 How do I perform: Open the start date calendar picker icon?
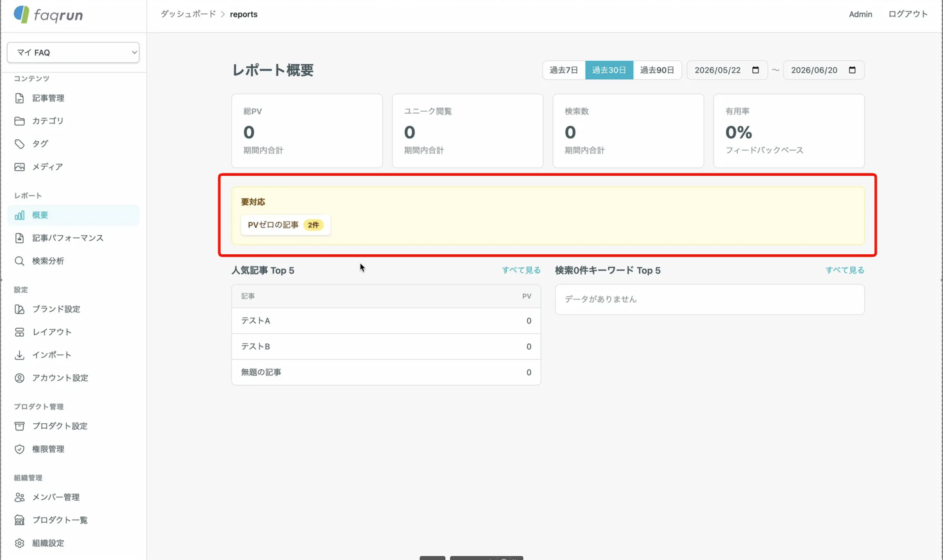coord(755,70)
